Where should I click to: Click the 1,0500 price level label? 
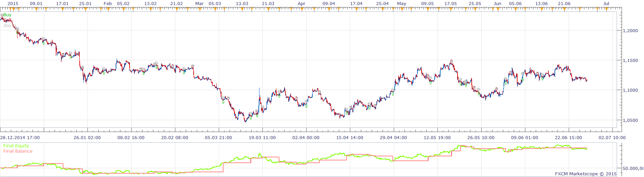tap(630, 120)
